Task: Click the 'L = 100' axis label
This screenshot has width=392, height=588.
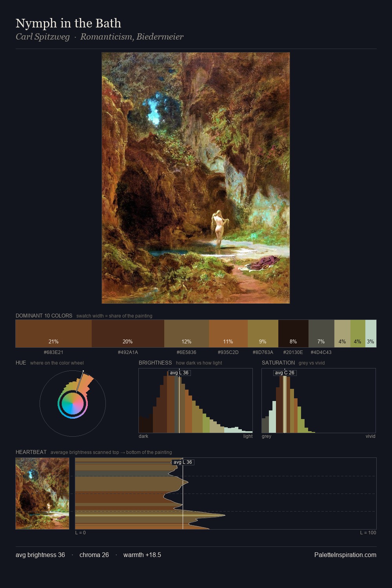Action: pyautogui.click(x=368, y=533)
